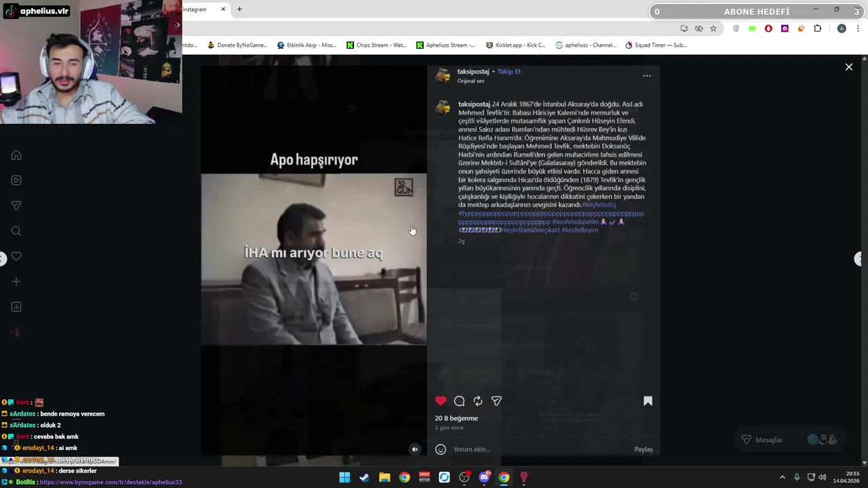Screen dimensions: 868x488
Task: Follow taksipostaj via 'Takip Et'
Action: click(x=509, y=71)
